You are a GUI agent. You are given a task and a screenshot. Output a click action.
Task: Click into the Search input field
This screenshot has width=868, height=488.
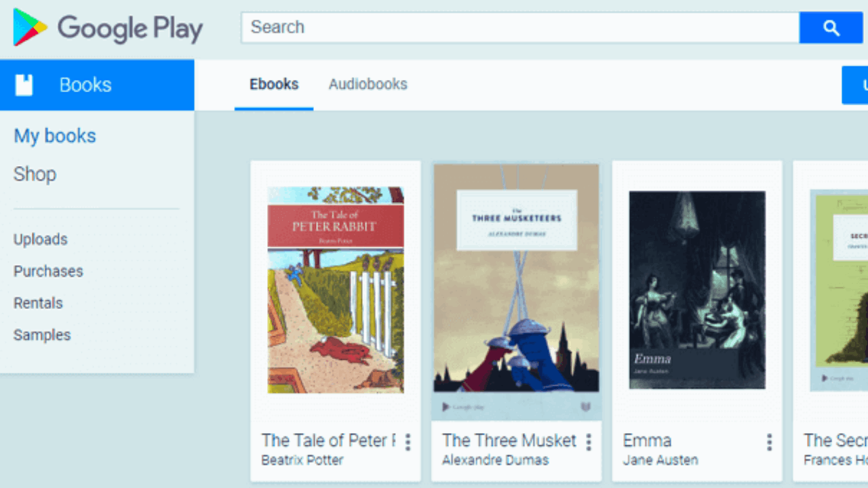click(x=520, y=28)
